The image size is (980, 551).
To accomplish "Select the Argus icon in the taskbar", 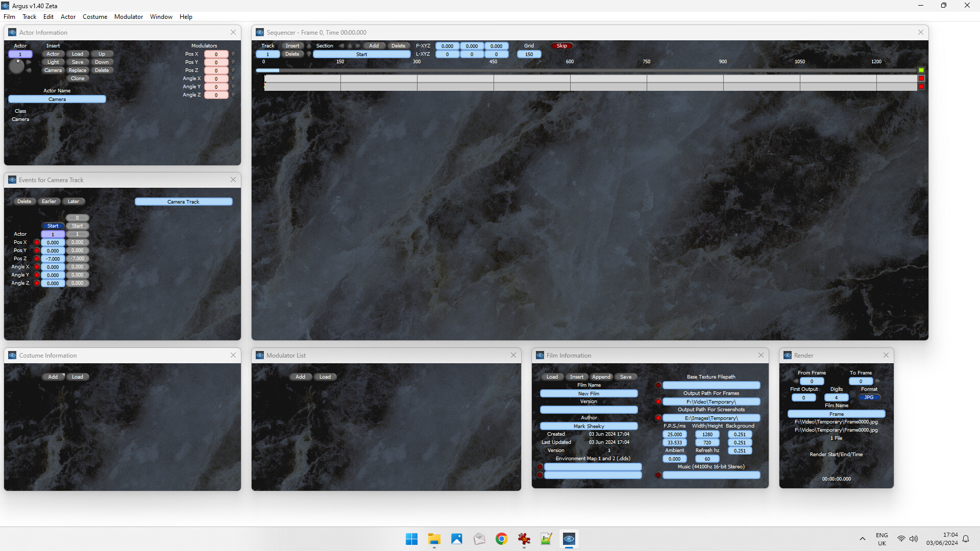I will (569, 539).
